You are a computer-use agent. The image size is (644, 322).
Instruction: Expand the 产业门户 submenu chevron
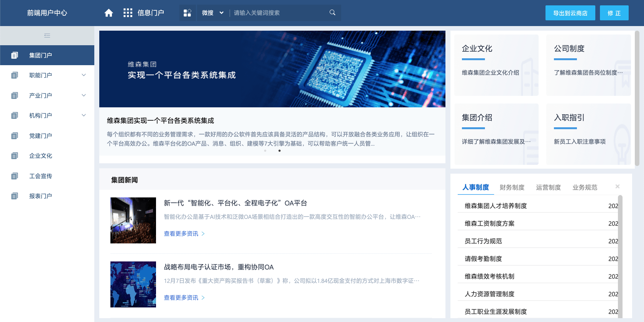tap(84, 95)
